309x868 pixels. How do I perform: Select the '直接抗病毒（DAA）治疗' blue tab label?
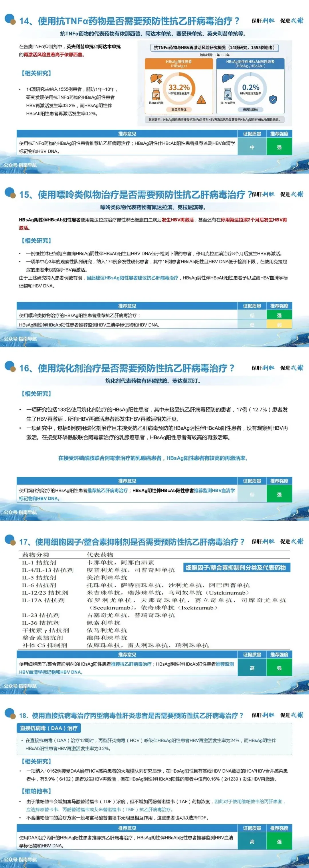pyautogui.click(x=49, y=728)
